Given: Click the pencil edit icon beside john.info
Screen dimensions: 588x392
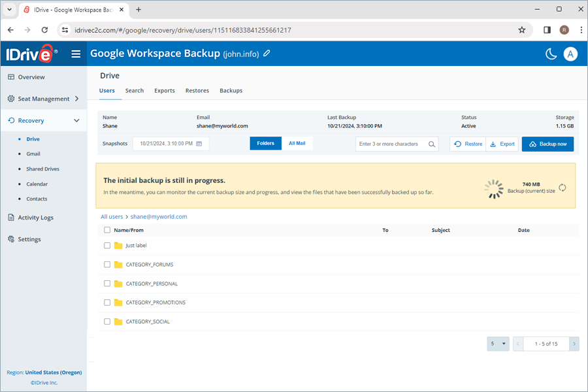Looking at the screenshot, I should (x=267, y=54).
